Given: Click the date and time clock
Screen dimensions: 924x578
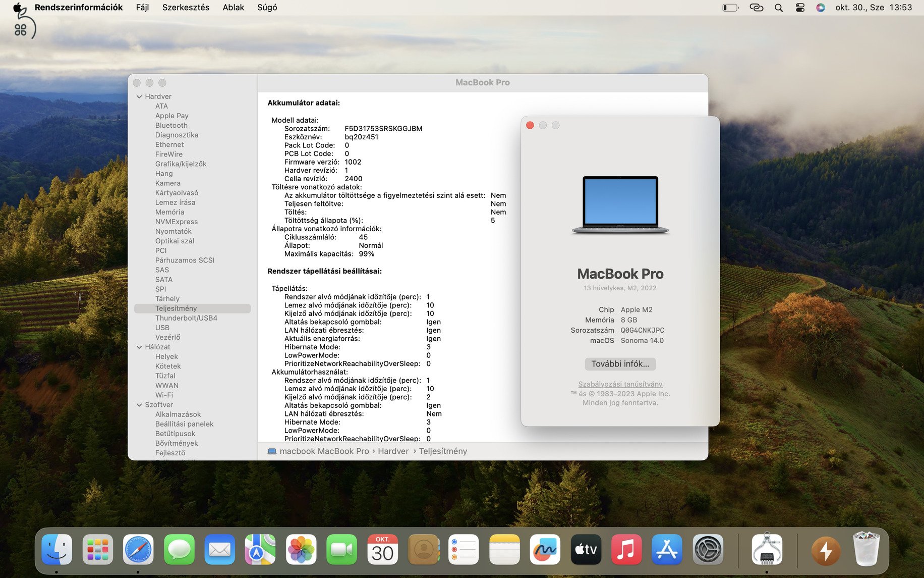Looking at the screenshot, I should coord(874,8).
